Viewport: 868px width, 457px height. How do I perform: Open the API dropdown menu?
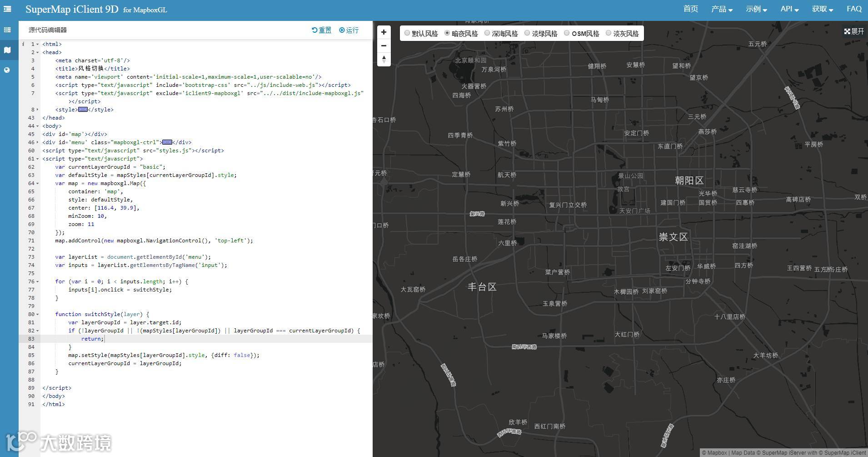789,9
